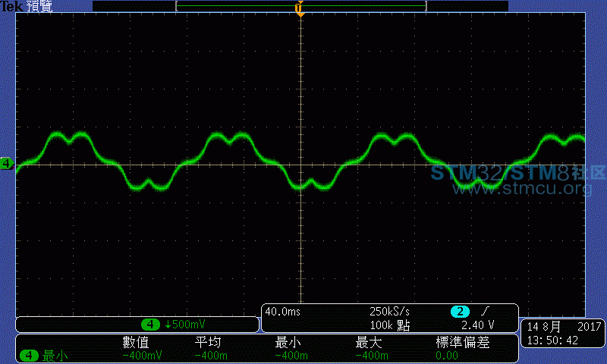Click the 100k 點 record length readout
This screenshot has width=607, height=364.
[x=390, y=325]
